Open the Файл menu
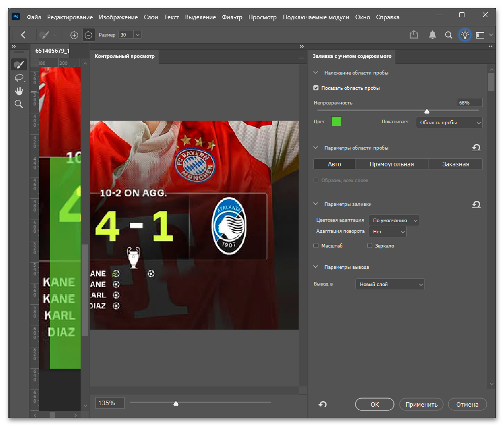This screenshot has width=504, height=426. pyautogui.click(x=34, y=17)
